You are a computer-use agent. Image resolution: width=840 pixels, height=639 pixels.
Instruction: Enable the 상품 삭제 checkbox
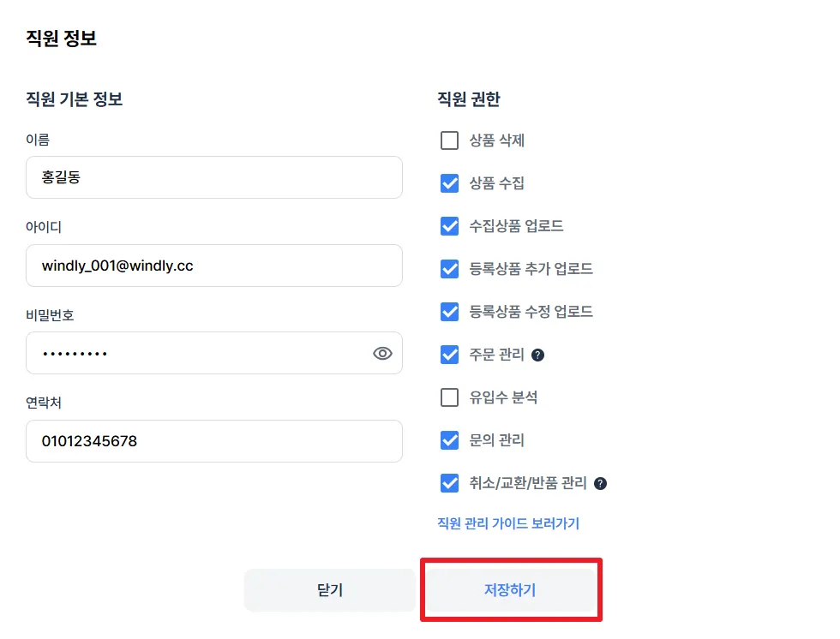click(x=449, y=140)
